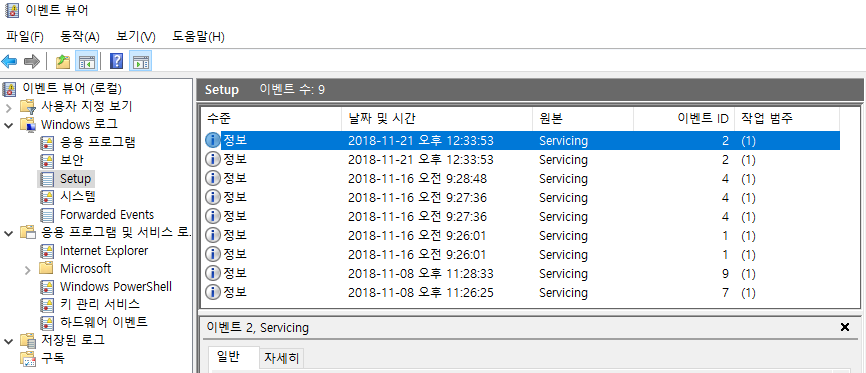Click the 구독 subscriptions icon
This screenshot has width=866, height=373.
[28, 358]
